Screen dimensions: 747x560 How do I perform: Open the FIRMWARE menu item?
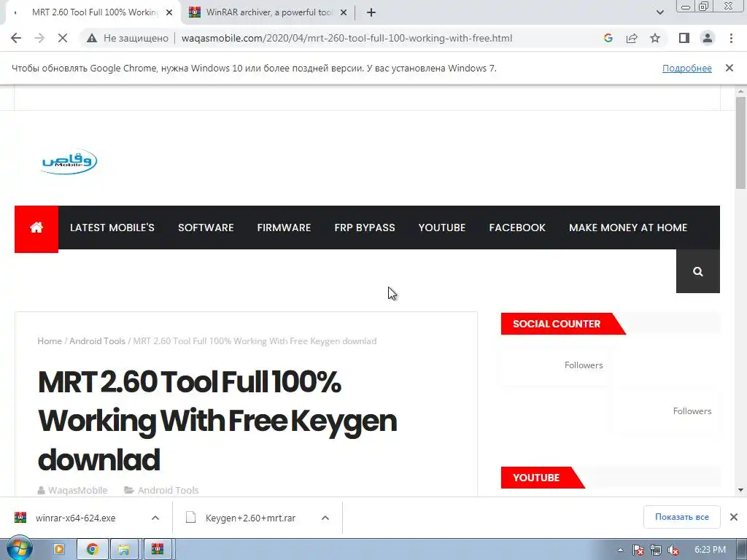pos(284,227)
